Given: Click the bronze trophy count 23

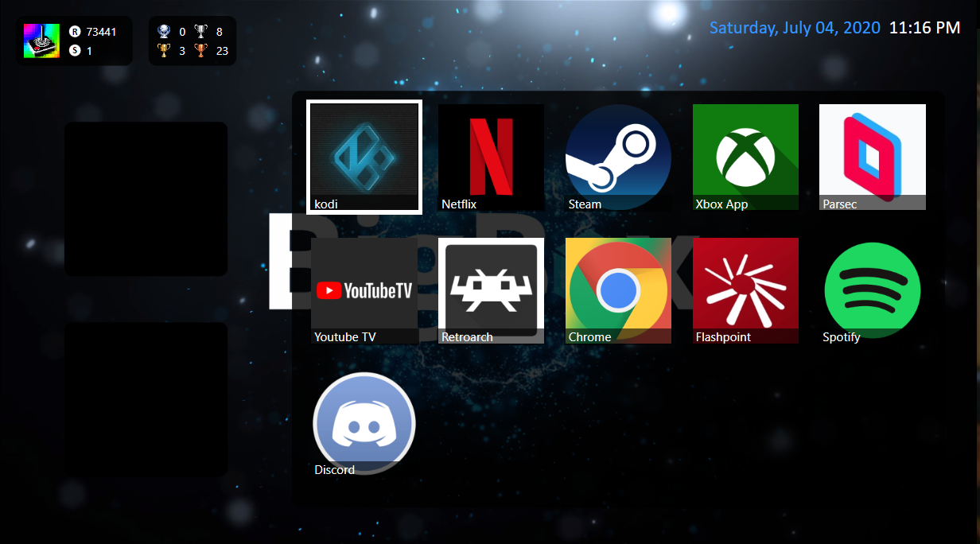Looking at the screenshot, I should click(222, 51).
